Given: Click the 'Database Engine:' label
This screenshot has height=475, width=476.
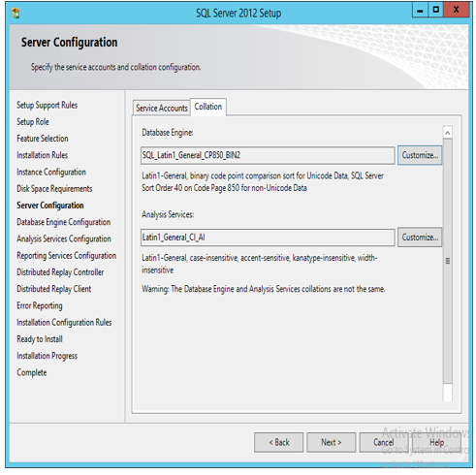Looking at the screenshot, I should (x=168, y=133).
